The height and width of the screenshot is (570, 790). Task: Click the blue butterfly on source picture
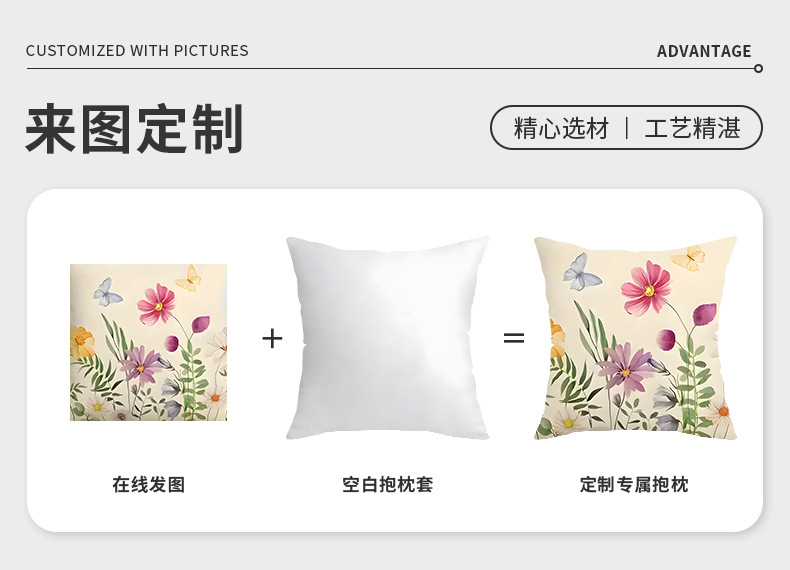tap(107, 293)
